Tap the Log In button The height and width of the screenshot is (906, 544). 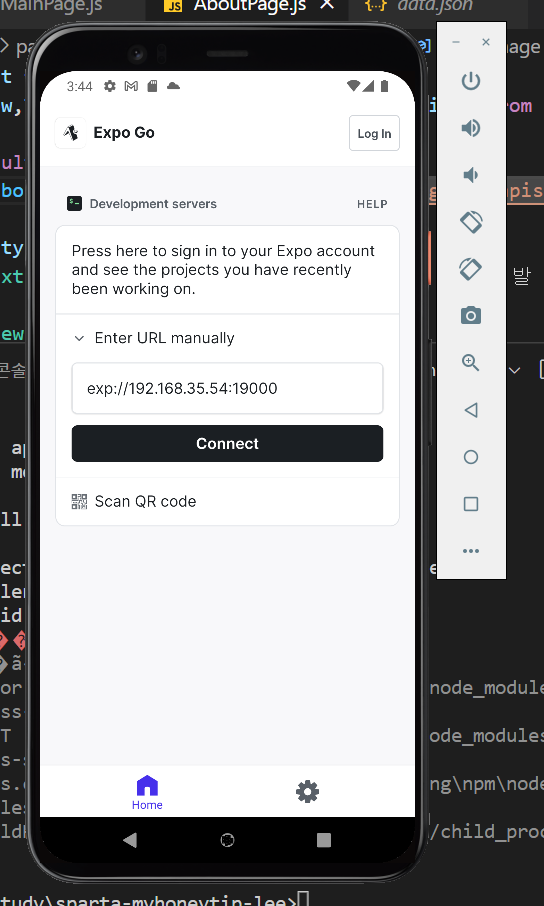click(374, 133)
